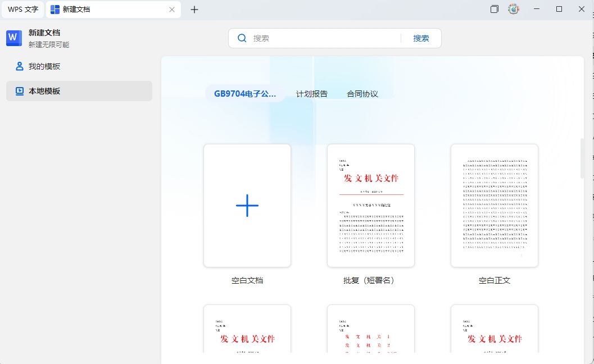The image size is (594, 364).
Task: Click the magnifier icon in the search bar
Action: (242, 38)
